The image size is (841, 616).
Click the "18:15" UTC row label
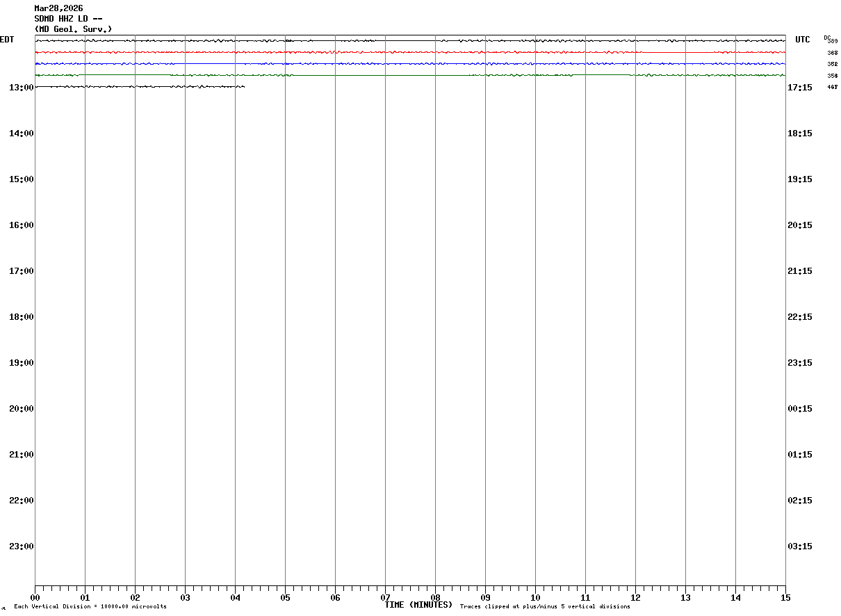coord(800,133)
